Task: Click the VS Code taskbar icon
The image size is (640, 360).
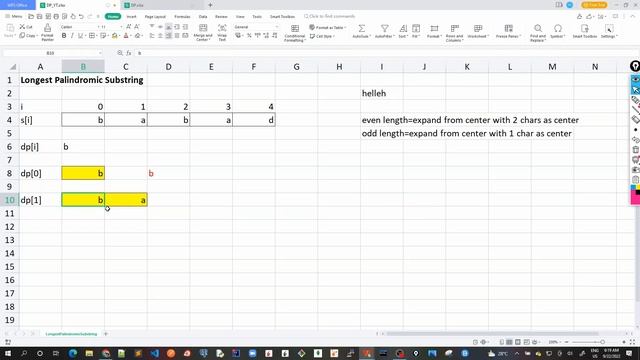Action: click(x=155, y=353)
